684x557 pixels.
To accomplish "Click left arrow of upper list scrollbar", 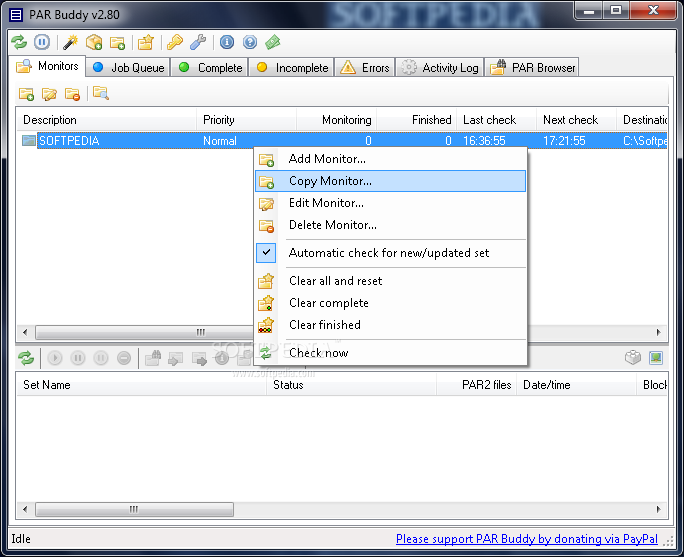I will 25,332.
